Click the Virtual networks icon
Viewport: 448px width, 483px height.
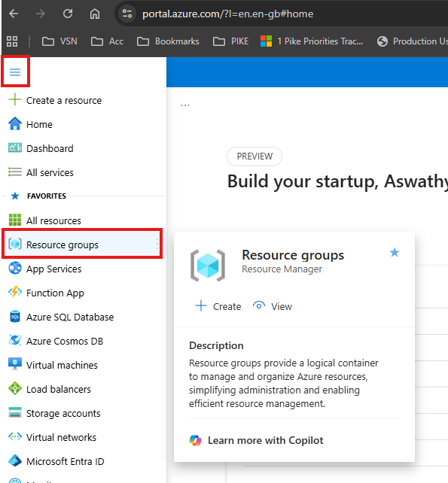(15, 436)
